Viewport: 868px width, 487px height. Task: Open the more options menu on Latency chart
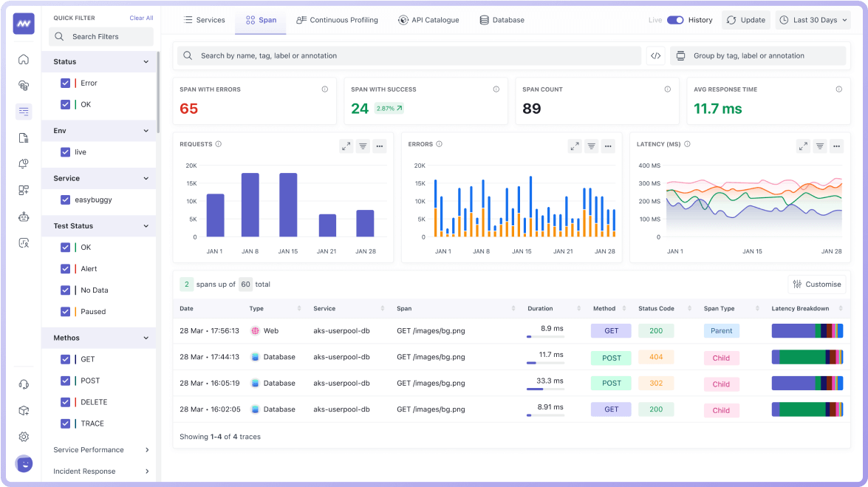click(836, 146)
